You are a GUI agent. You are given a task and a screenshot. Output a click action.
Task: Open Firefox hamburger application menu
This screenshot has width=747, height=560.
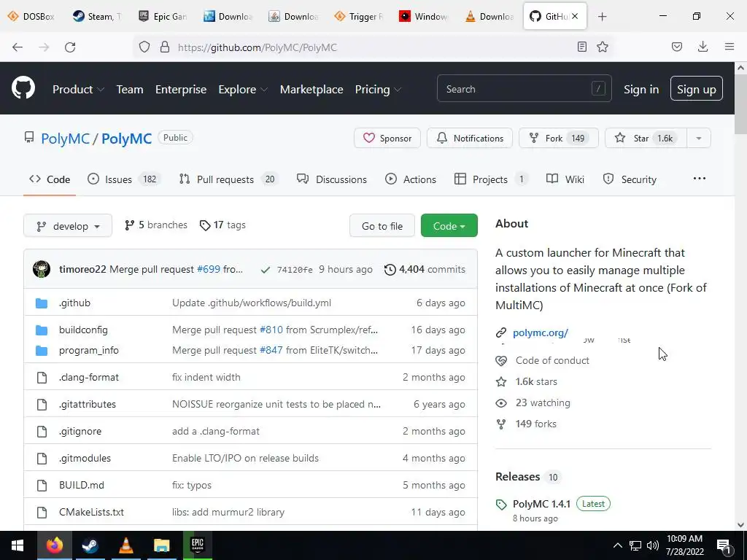(729, 47)
